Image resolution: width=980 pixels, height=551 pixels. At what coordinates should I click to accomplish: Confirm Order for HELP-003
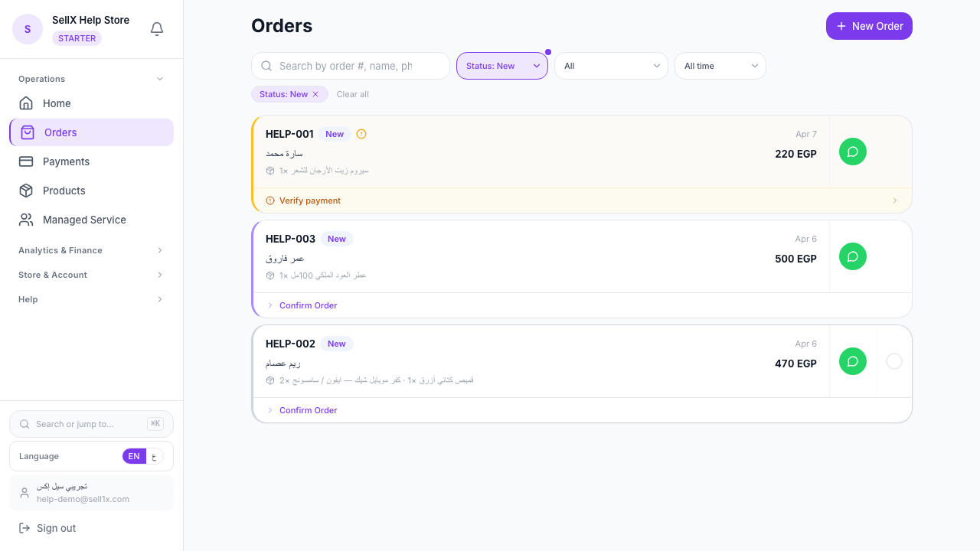point(308,305)
